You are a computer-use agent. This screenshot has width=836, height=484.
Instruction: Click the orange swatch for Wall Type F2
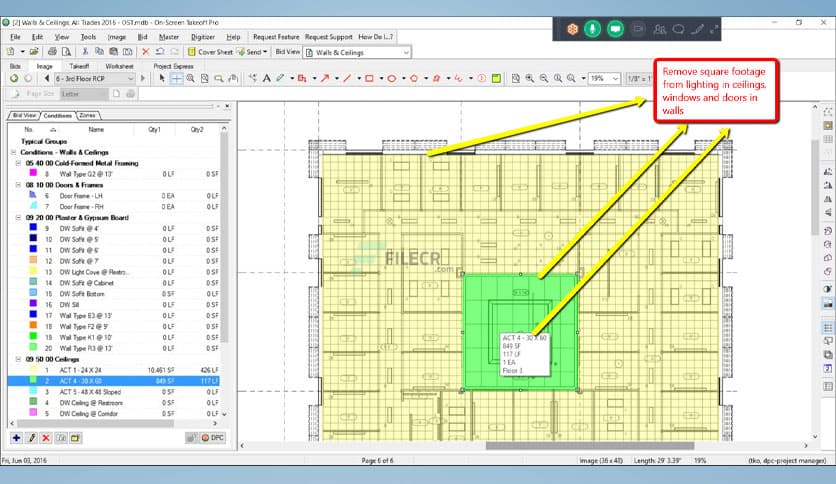click(33, 326)
